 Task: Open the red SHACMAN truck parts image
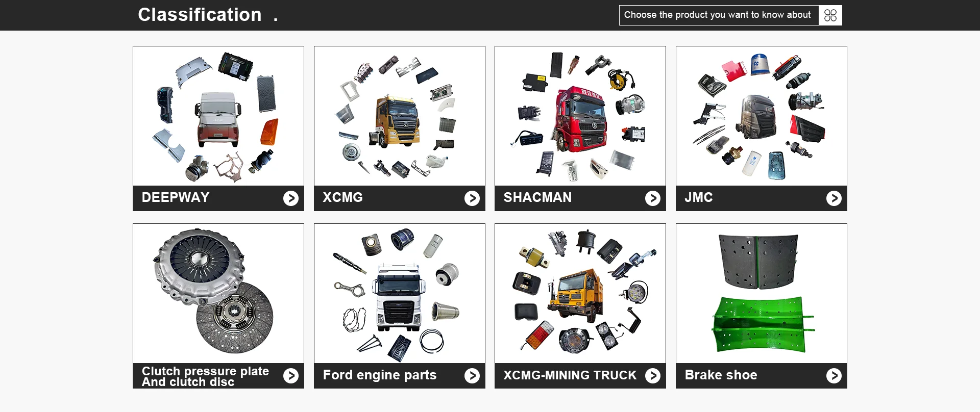(580, 116)
